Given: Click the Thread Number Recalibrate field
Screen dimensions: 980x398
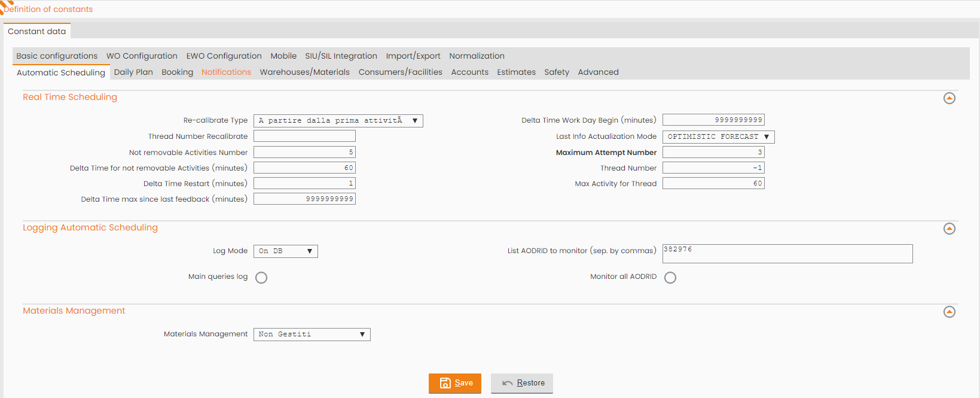Looking at the screenshot, I should (x=304, y=136).
